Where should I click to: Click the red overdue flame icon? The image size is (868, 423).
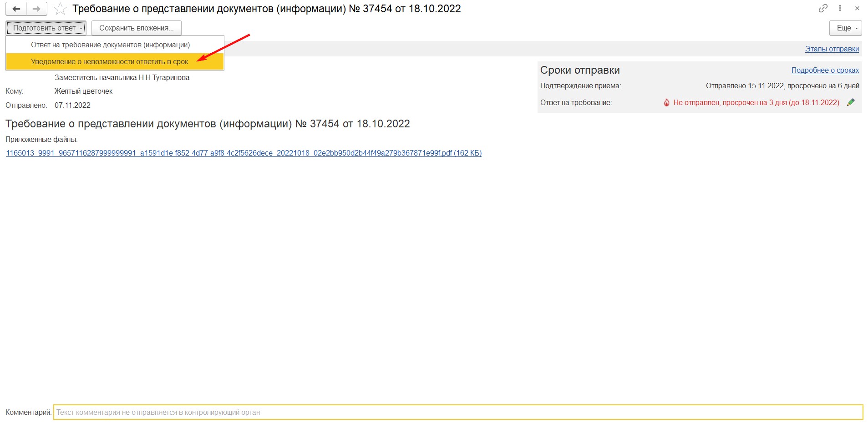[666, 103]
